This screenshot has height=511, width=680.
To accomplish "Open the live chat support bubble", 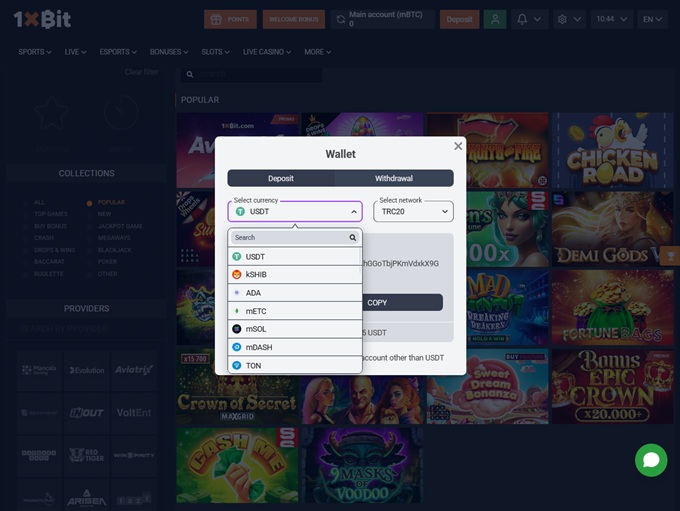I will (650, 460).
